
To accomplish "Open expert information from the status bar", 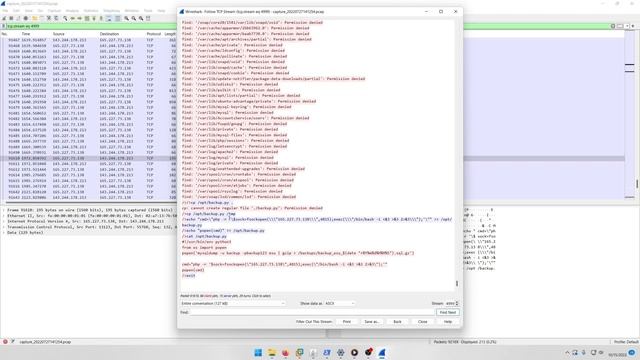I will pos(5,342).
